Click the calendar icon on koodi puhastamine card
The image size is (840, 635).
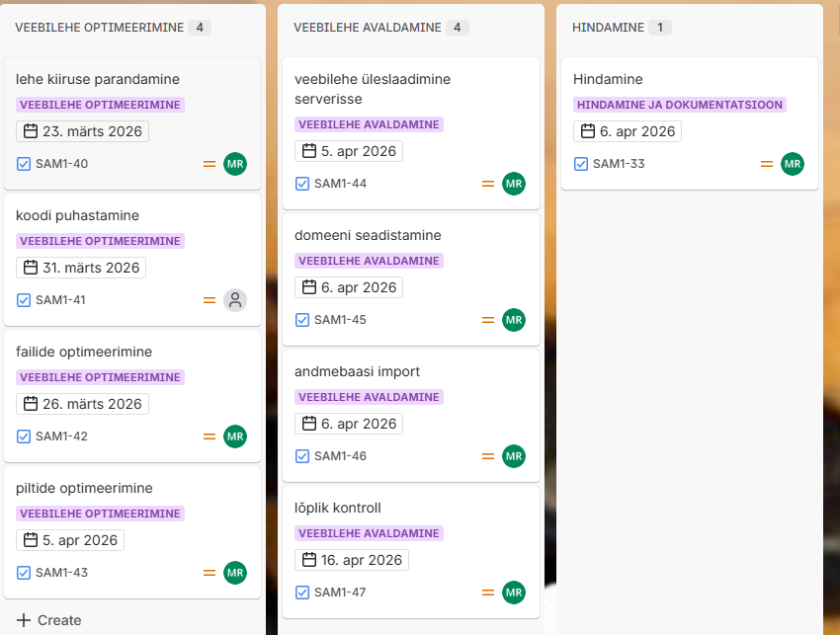(31, 268)
